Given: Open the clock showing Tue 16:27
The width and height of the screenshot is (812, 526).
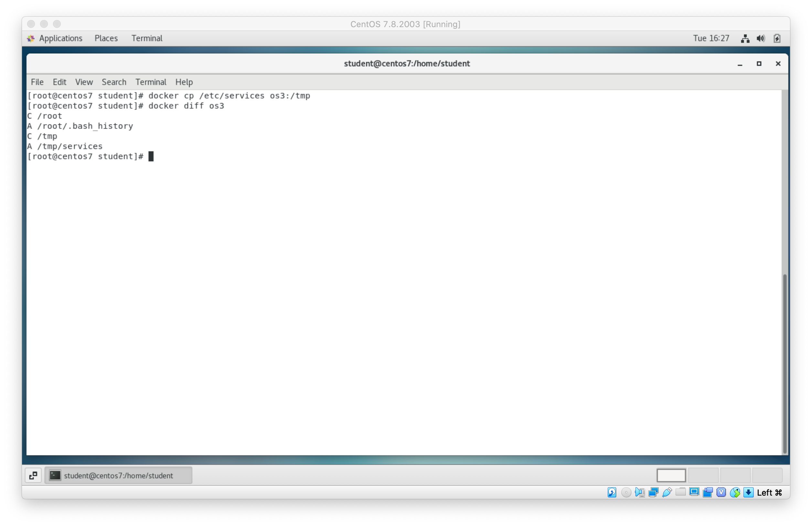Looking at the screenshot, I should point(711,38).
